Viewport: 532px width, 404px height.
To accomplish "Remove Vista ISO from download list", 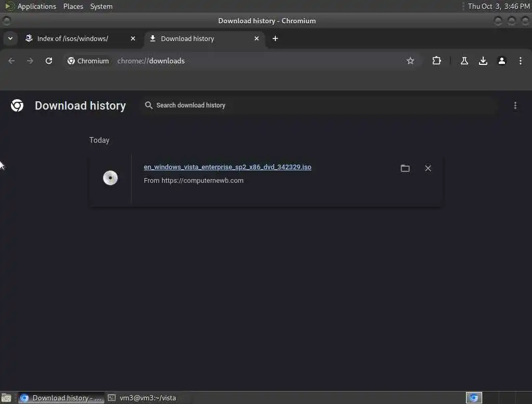I will pyautogui.click(x=428, y=168).
